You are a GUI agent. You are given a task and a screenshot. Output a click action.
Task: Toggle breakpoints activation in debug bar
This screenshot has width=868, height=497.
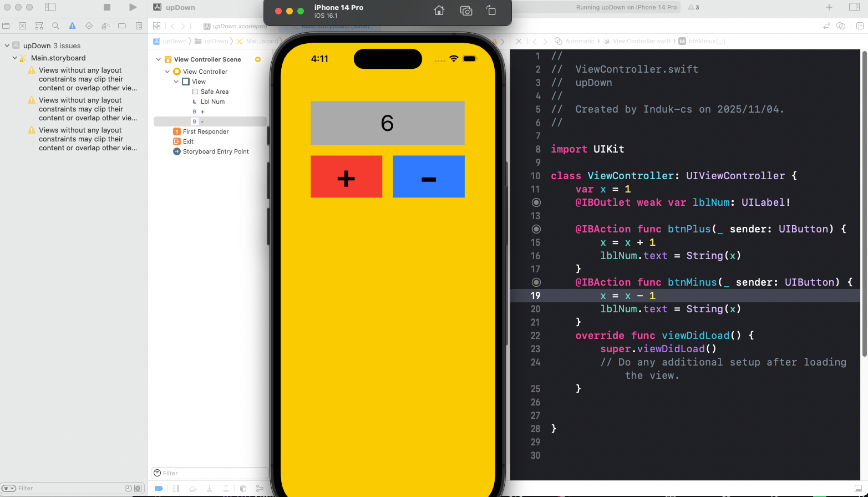[159, 488]
